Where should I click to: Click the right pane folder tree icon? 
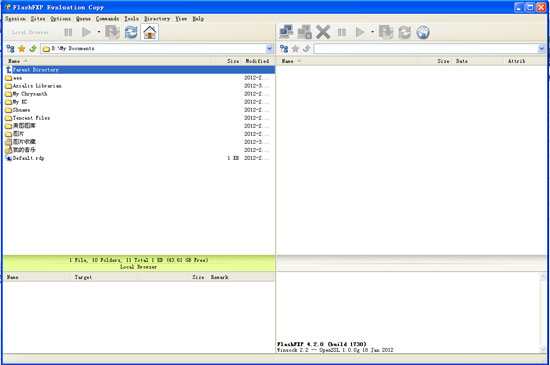[x=284, y=48]
